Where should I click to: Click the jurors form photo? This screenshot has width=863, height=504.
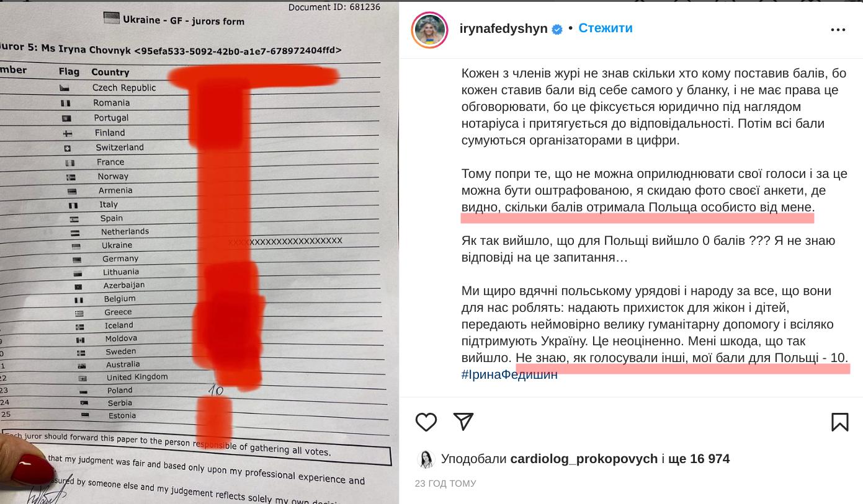click(199, 253)
